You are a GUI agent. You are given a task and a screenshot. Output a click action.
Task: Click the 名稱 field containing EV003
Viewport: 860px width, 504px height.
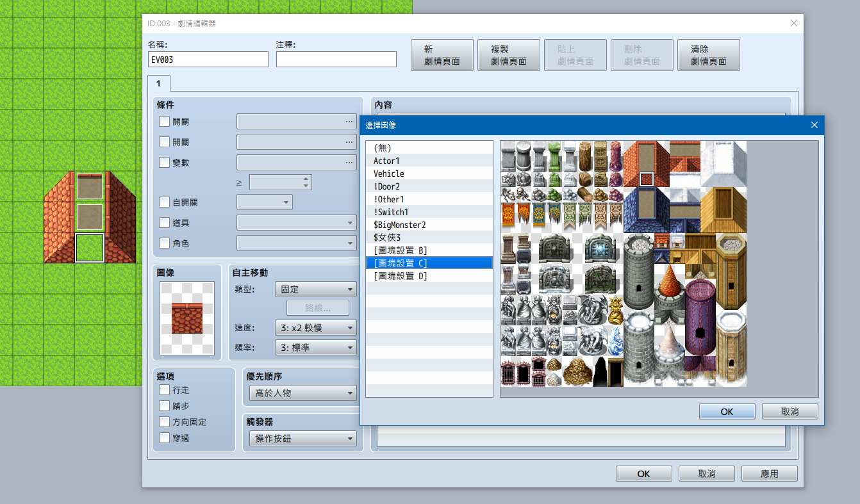pyautogui.click(x=208, y=60)
